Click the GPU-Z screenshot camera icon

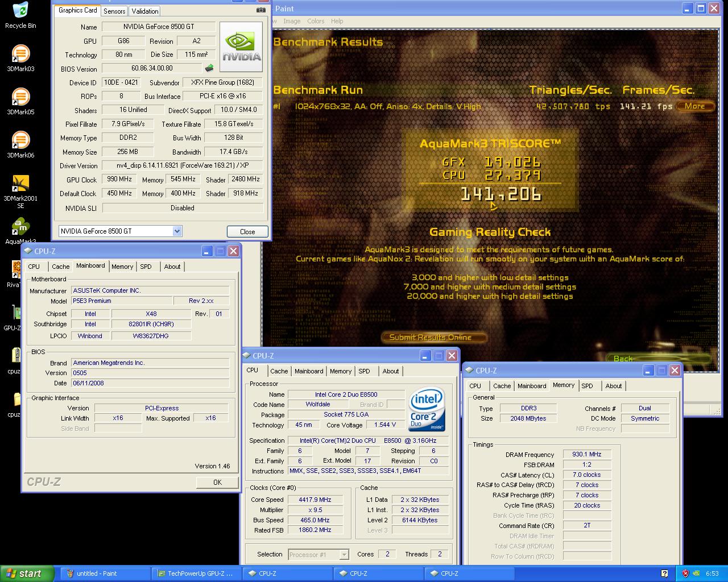[261, 10]
